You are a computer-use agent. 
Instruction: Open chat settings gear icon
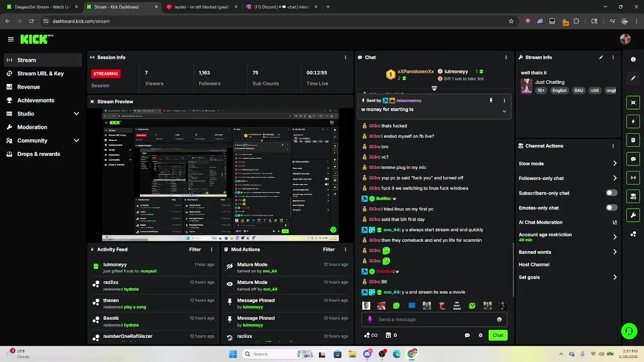click(x=480, y=335)
